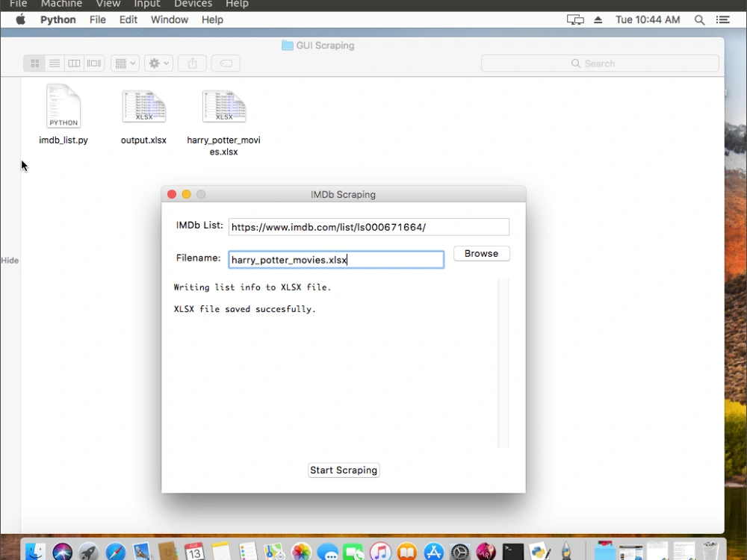Open Notes from the Dock

(x=221, y=552)
